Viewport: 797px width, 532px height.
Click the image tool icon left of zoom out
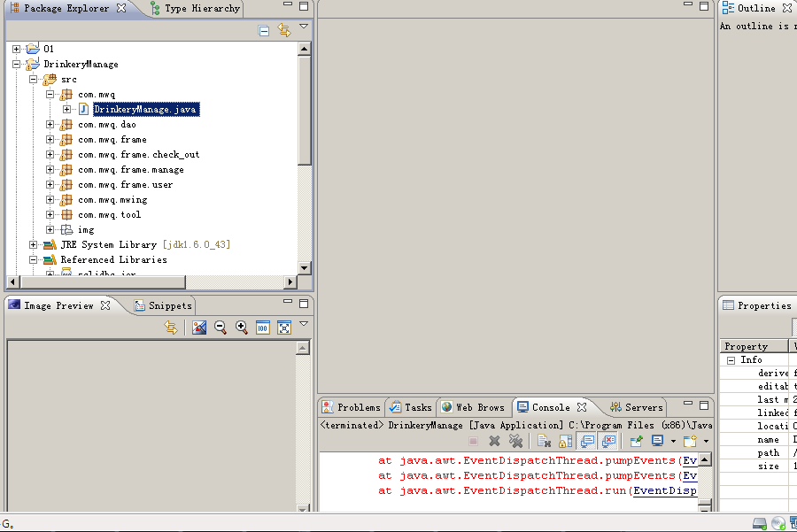coord(199,328)
